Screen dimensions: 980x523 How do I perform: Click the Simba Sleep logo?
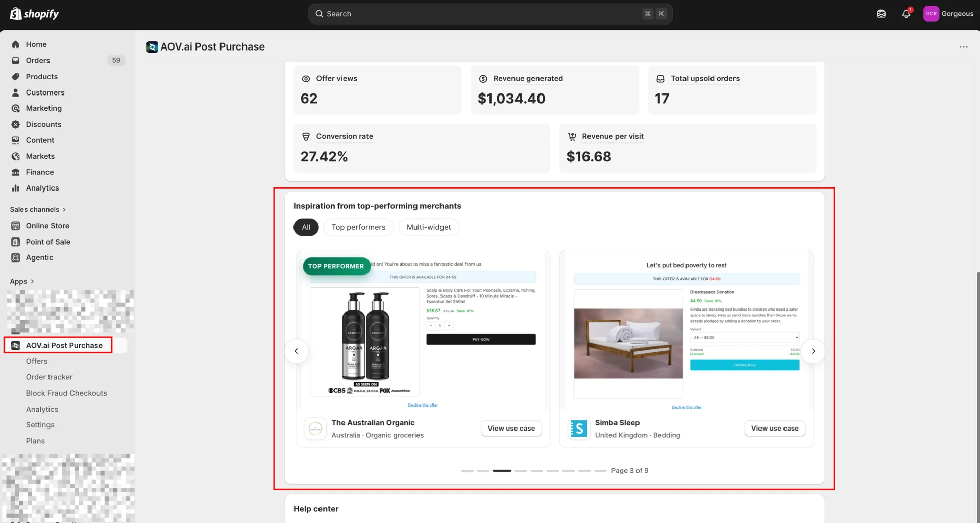[579, 429]
